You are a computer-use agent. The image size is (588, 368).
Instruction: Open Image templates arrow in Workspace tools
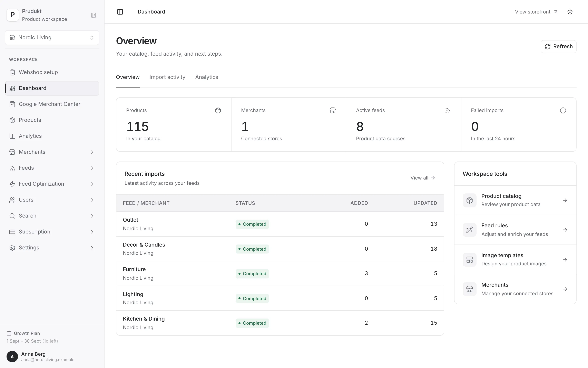tap(565, 260)
